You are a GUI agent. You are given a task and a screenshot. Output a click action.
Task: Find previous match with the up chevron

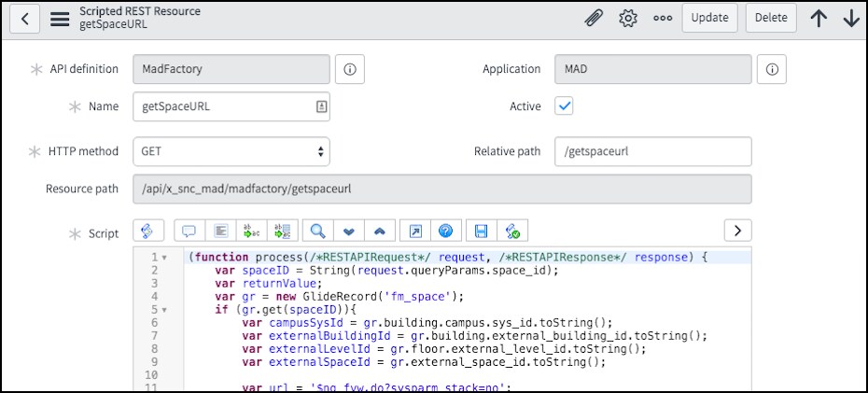380,231
